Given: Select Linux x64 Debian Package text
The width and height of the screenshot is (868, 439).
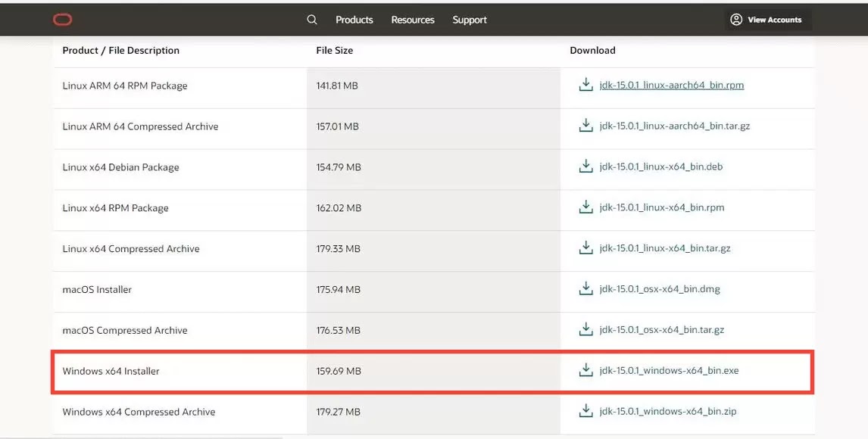Looking at the screenshot, I should (x=120, y=167).
